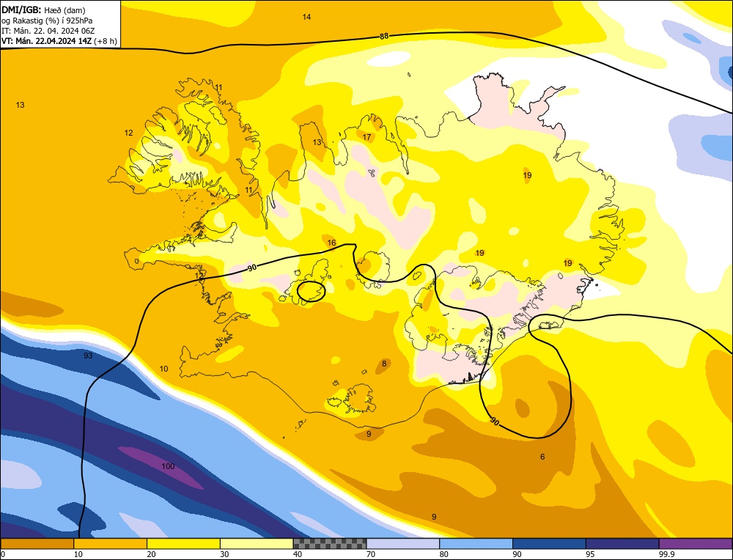Click the 'IT: Mán. 22. 04. 2024 06Z' line
Image resolution: width=733 pixels, height=560 pixels.
click(x=48, y=31)
